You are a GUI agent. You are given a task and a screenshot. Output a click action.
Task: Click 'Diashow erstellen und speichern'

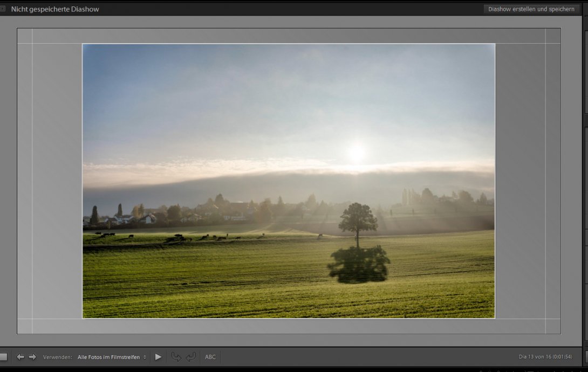[531, 9]
